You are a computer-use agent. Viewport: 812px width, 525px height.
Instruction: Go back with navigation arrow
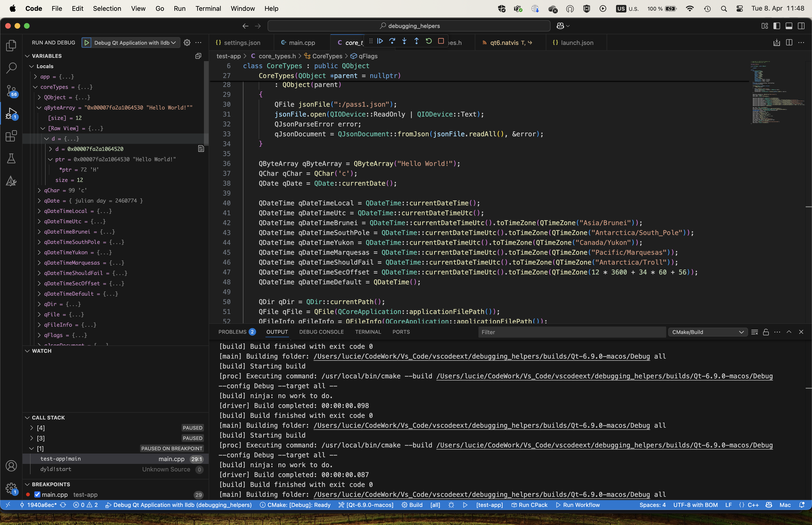[x=245, y=26]
